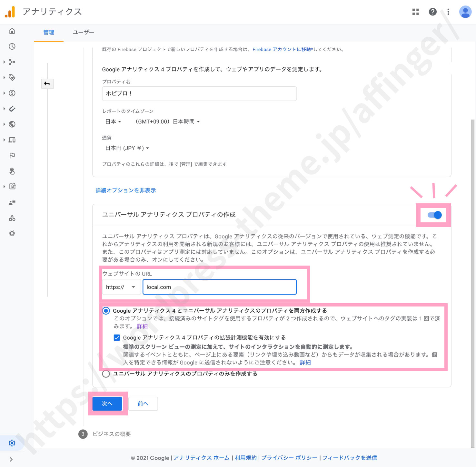Open the user account avatar
The height and width of the screenshot is (467, 476).
click(x=465, y=12)
